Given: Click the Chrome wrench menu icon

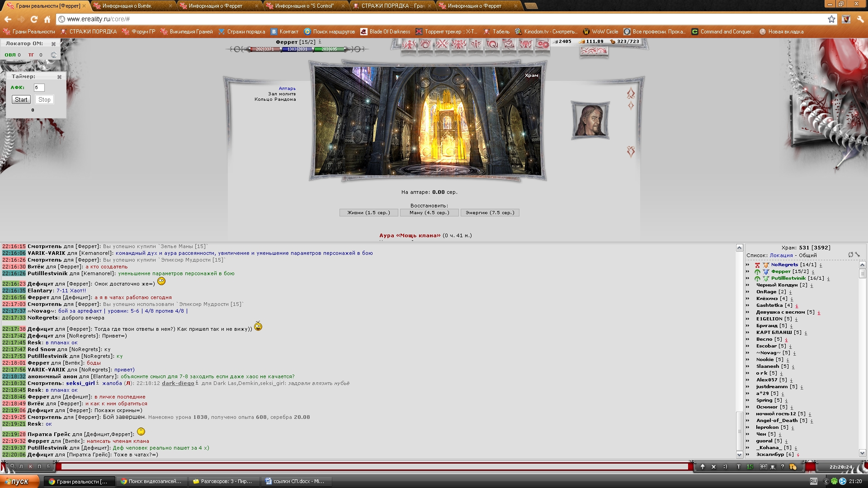Looking at the screenshot, I should 860,19.
